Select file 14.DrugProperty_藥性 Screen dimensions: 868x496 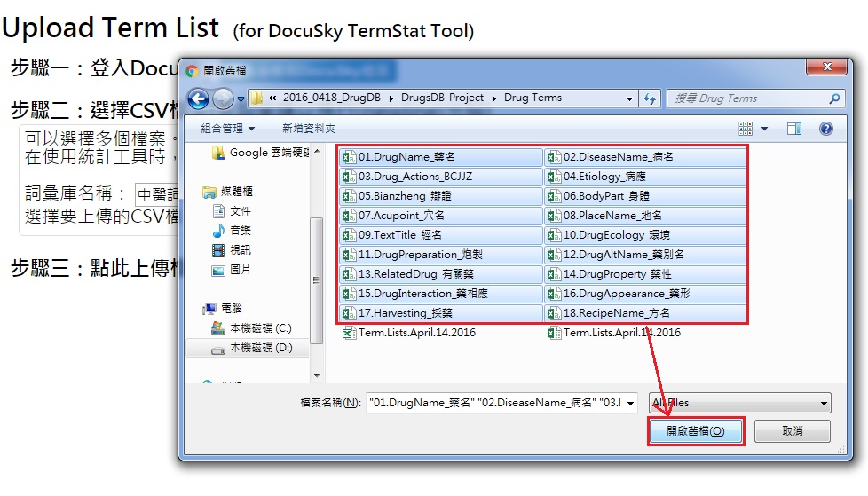pos(645,274)
